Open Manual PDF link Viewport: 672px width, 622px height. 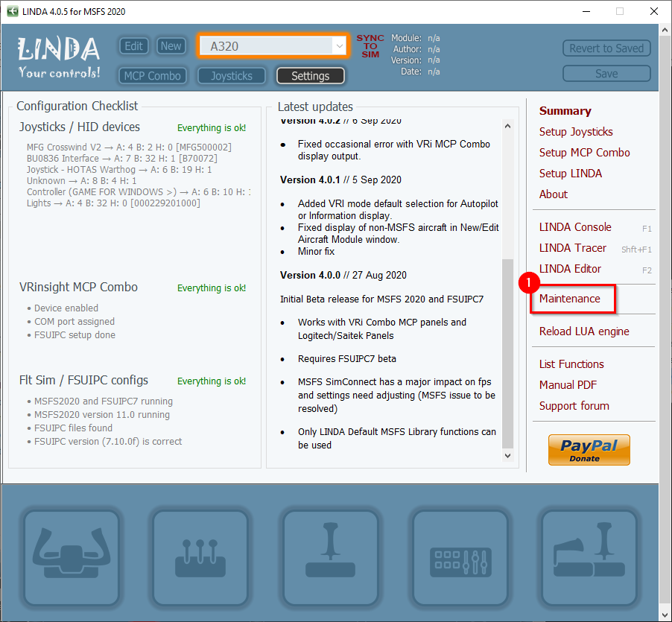click(x=568, y=385)
